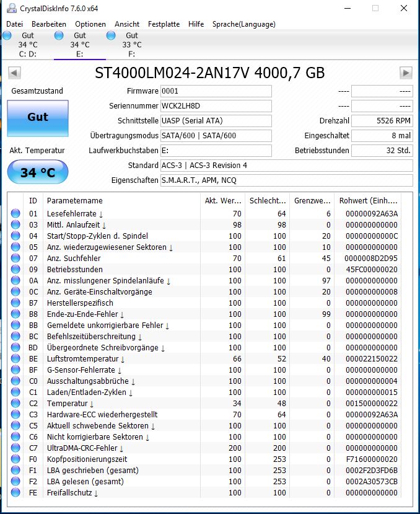Open the Bearbeiten menu
This screenshot has height=514, width=420.
tap(49, 24)
